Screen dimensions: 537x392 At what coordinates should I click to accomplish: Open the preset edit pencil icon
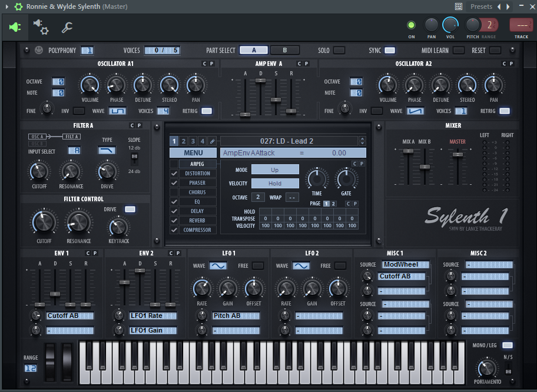coord(213,141)
